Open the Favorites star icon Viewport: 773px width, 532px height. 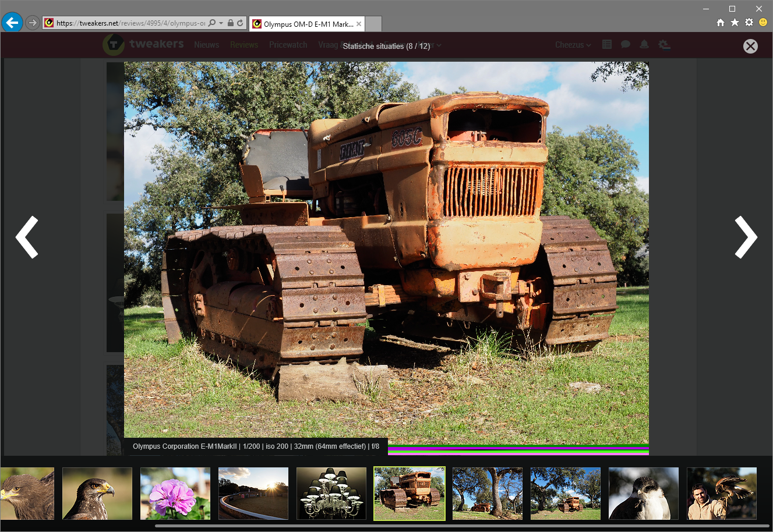point(735,23)
